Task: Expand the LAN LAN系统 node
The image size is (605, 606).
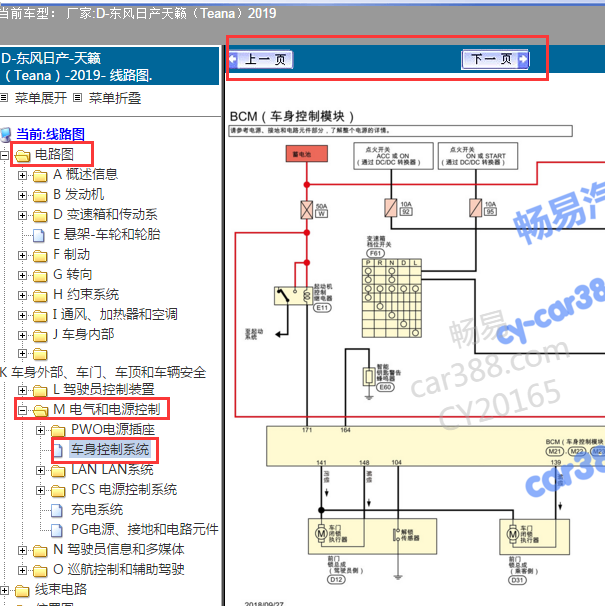Action: tap(41, 470)
